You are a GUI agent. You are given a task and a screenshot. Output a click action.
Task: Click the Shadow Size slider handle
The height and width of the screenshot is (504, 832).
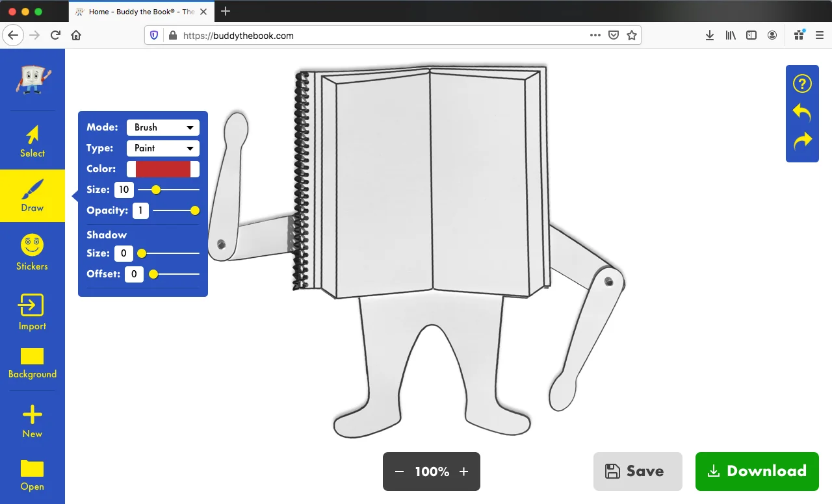tap(141, 253)
